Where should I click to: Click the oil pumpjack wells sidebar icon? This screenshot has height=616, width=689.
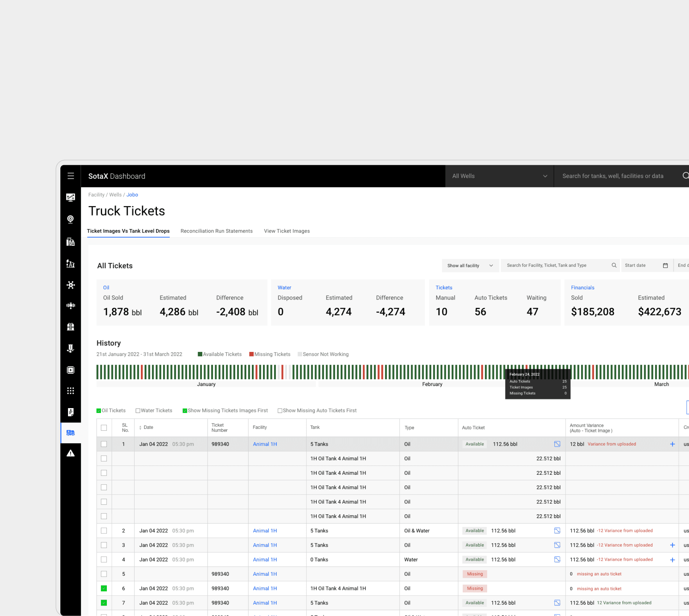point(70,264)
